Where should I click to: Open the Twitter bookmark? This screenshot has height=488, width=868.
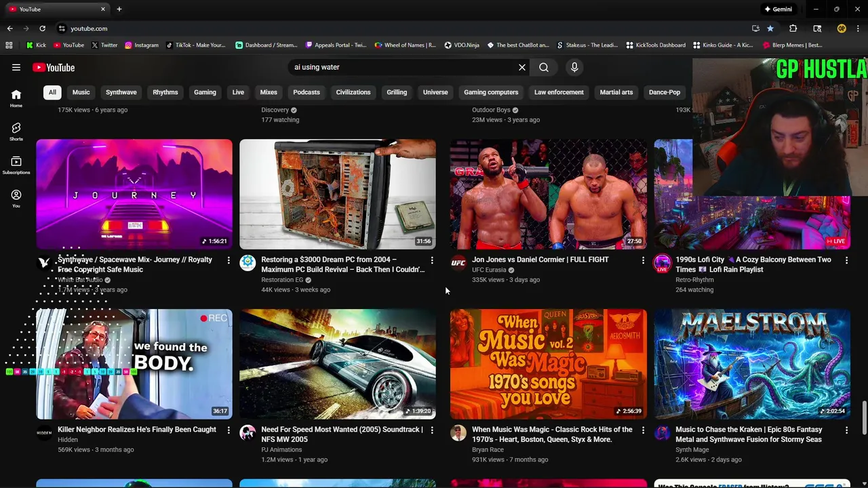[x=104, y=45]
